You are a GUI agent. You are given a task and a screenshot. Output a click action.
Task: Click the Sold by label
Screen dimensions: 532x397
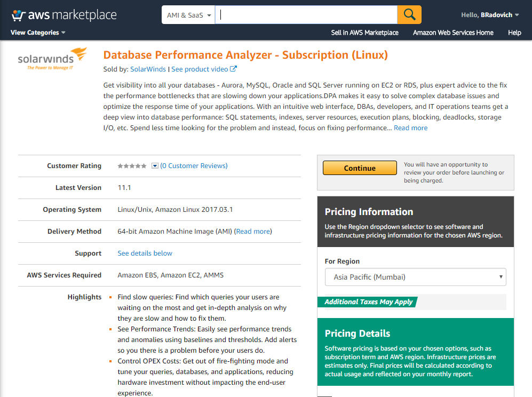tap(116, 69)
